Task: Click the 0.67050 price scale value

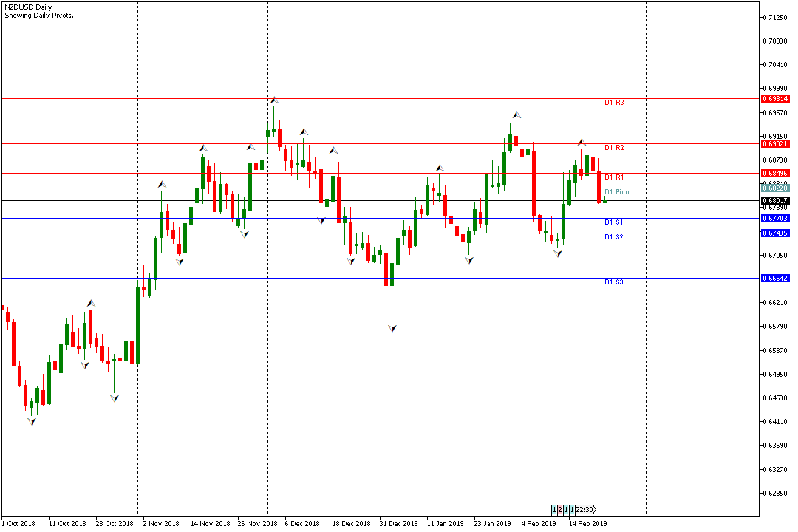Action: 775,255
